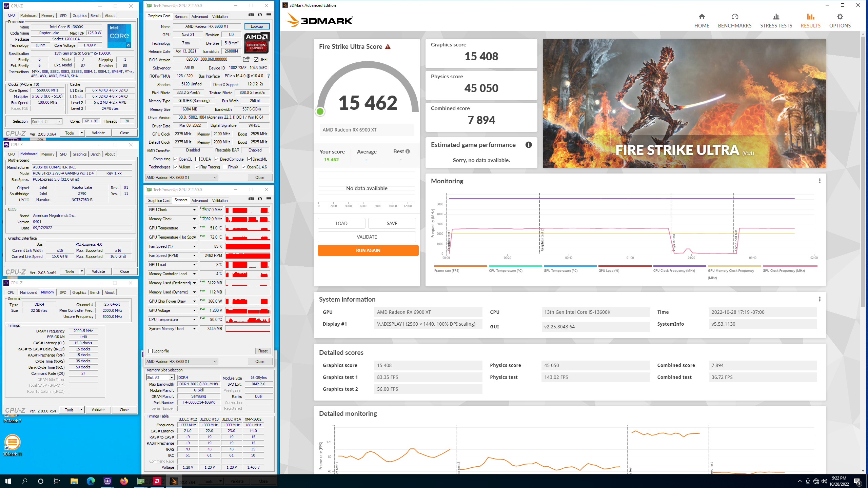The height and width of the screenshot is (488, 868).
Task: Toggle the DirectML checkbox
Action: point(249,159)
